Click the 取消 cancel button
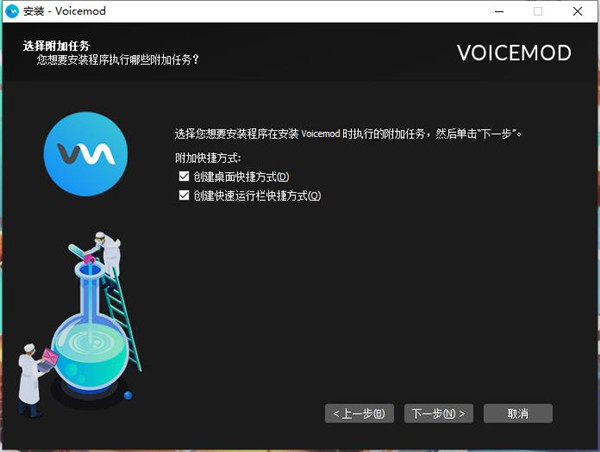 (518, 413)
